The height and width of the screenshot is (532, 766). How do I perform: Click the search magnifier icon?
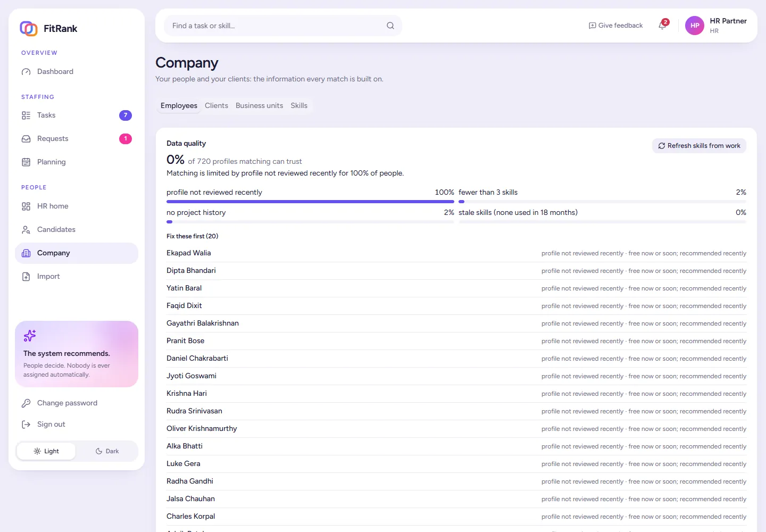click(x=390, y=26)
